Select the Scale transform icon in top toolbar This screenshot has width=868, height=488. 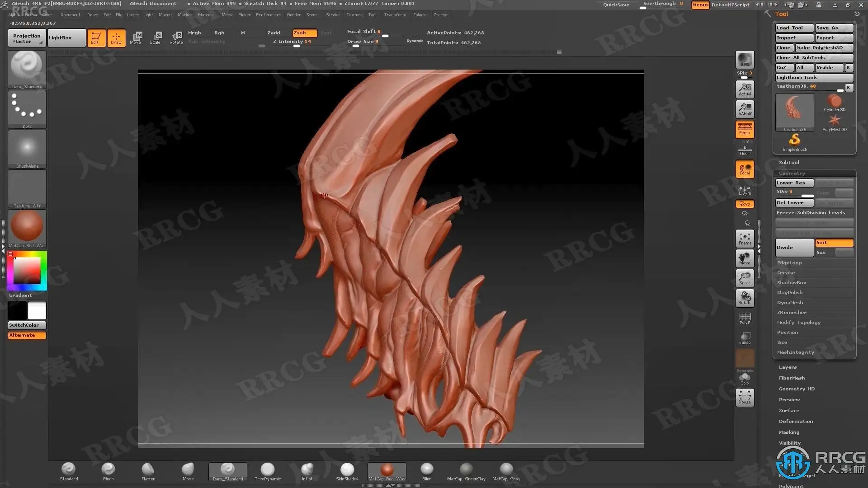point(155,38)
